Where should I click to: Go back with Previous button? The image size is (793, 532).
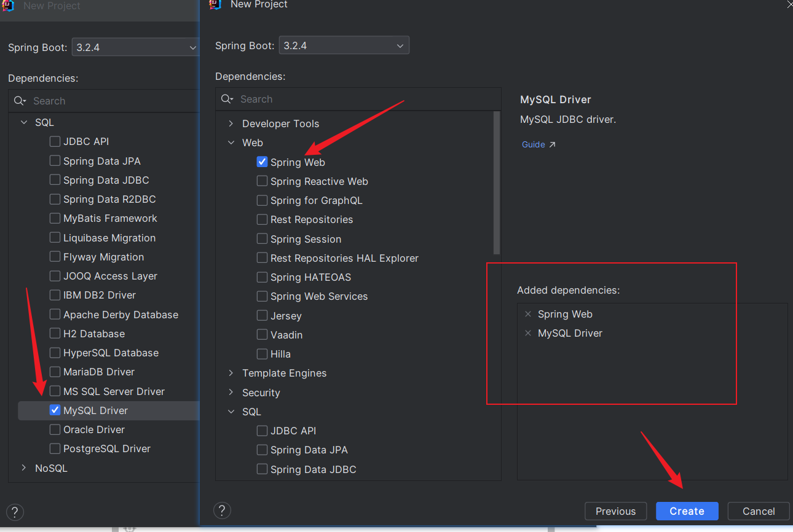[615, 511]
